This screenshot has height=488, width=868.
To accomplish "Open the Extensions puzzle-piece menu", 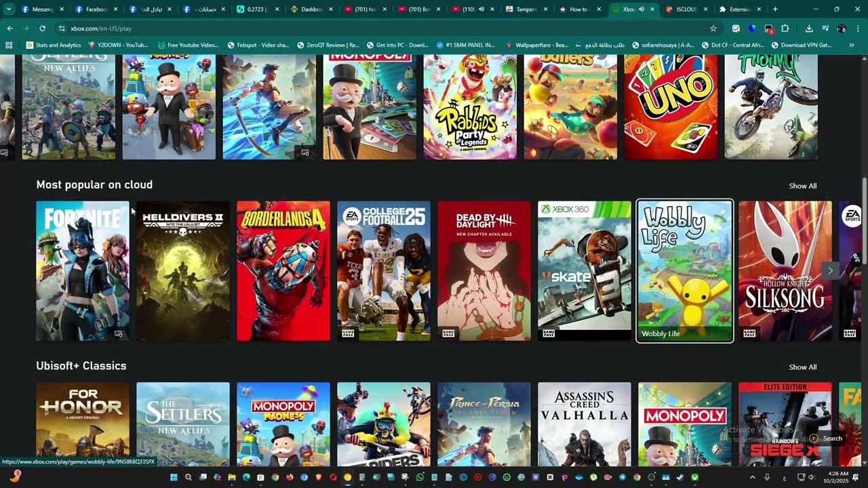I will [x=785, y=28].
